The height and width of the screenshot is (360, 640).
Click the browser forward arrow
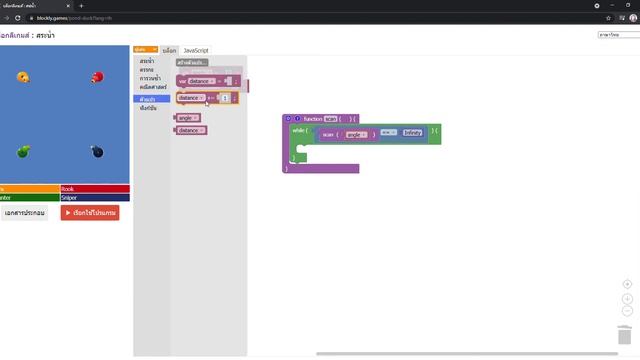6,18
